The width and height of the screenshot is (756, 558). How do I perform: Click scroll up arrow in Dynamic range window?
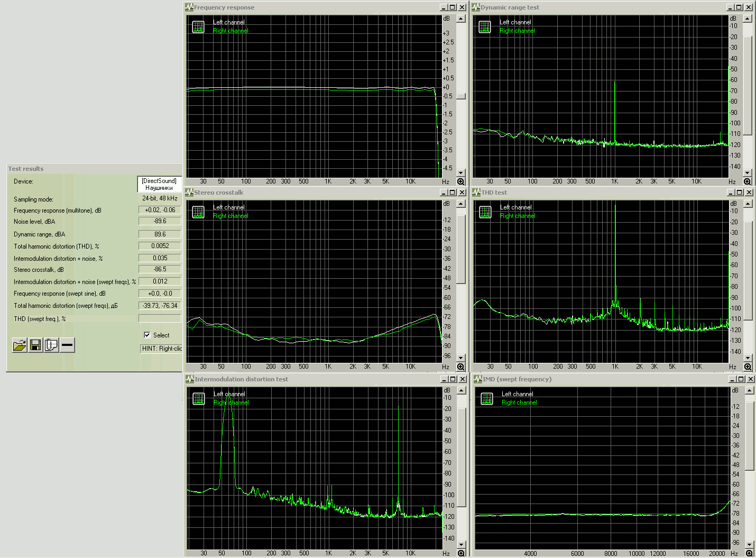pos(748,19)
